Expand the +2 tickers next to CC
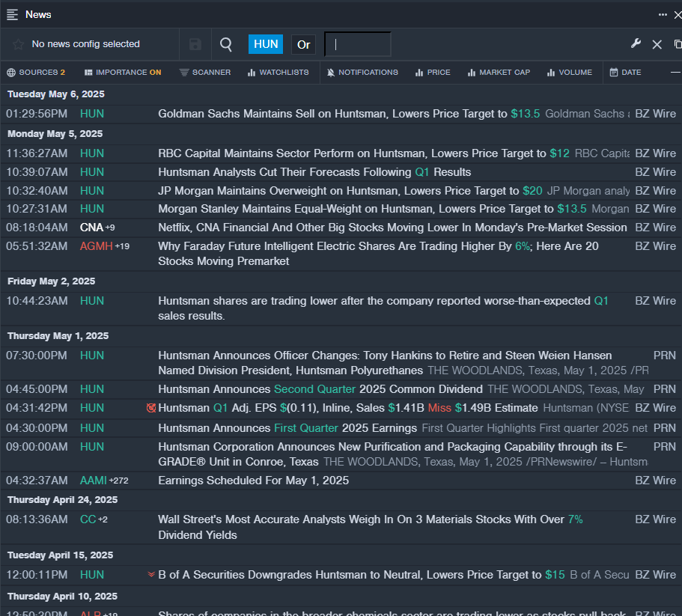The image size is (682, 616). pyautogui.click(x=103, y=519)
